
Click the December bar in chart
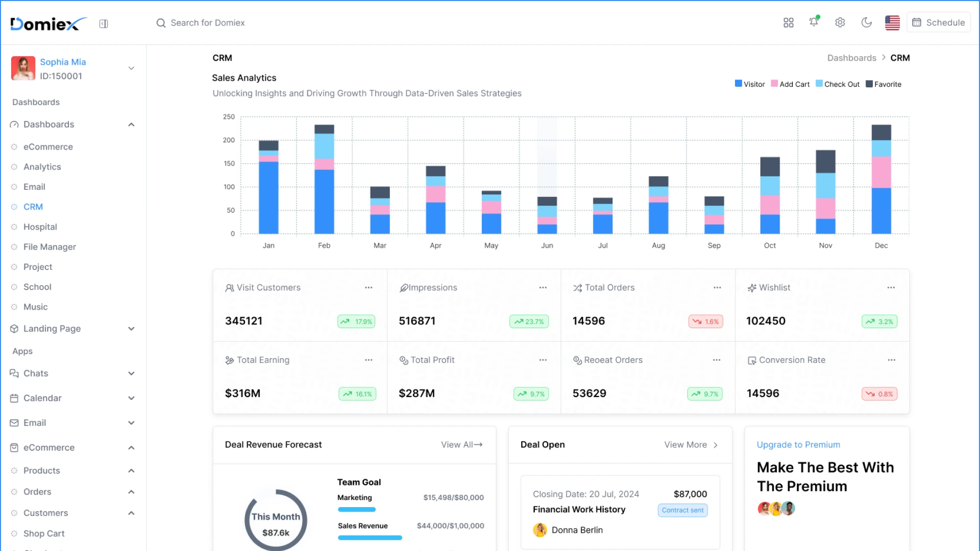pyautogui.click(x=881, y=180)
